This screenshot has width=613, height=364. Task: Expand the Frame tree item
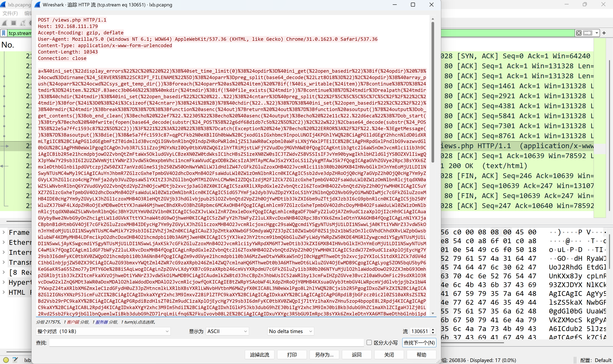(x=4, y=232)
